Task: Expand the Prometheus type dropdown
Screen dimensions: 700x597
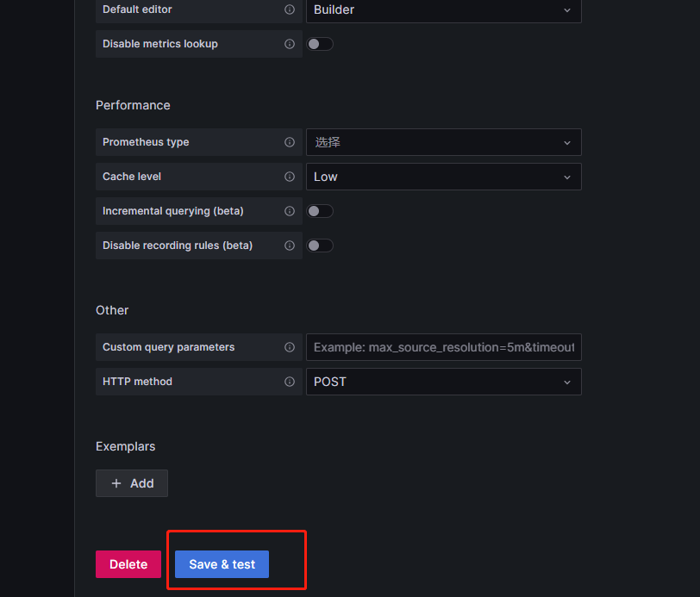Action: [x=443, y=142]
